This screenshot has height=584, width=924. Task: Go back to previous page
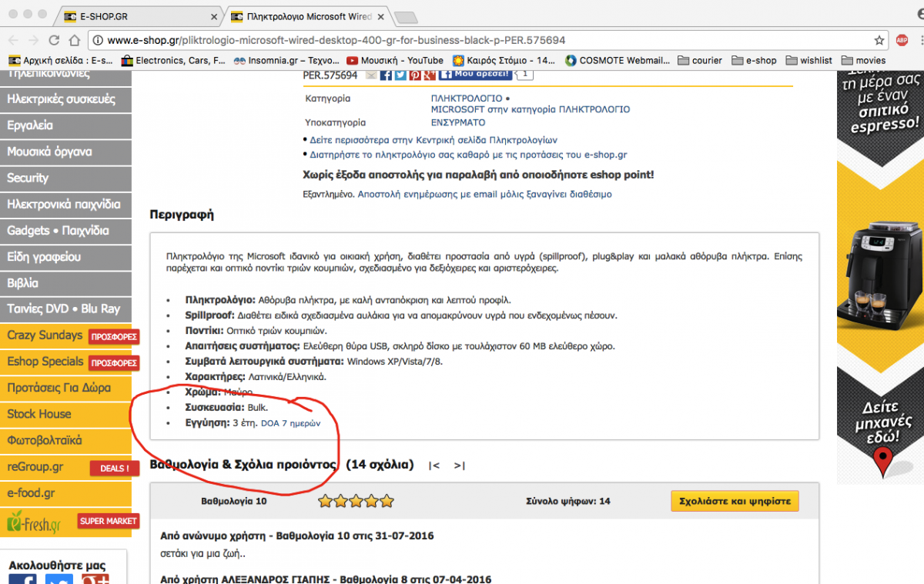13,40
